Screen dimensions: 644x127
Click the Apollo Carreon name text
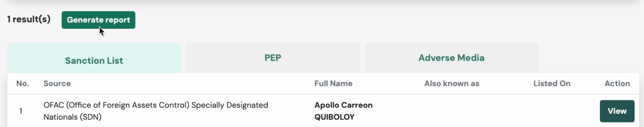pyautogui.click(x=344, y=105)
